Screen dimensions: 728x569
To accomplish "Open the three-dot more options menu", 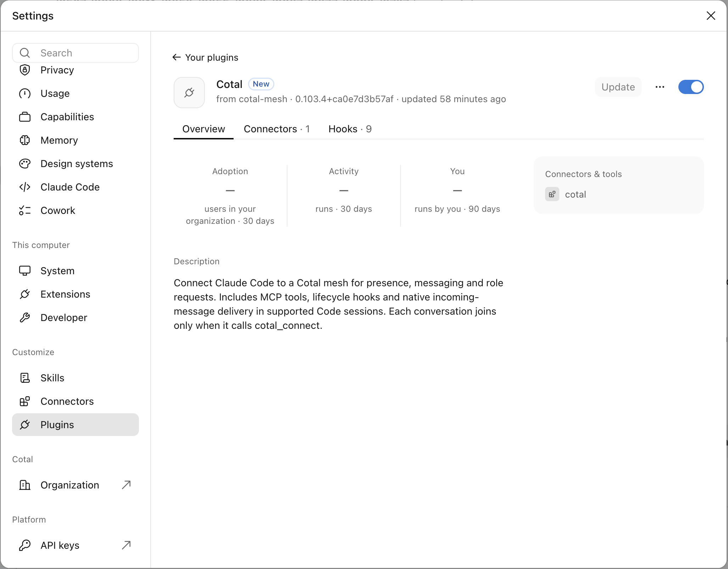I will (660, 87).
